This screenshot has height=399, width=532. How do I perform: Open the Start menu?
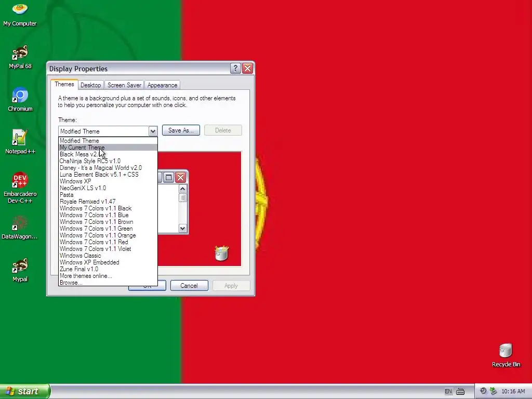(25, 391)
